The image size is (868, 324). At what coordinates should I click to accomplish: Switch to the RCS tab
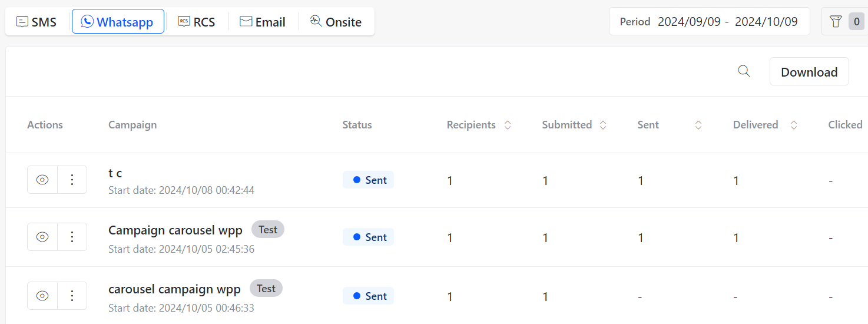pos(197,22)
